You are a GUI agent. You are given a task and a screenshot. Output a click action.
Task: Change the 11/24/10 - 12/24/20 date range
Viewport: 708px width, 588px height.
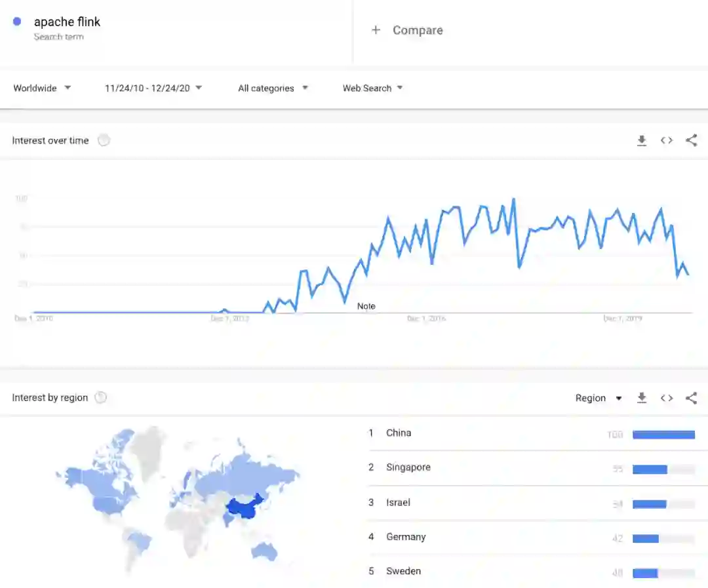(153, 88)
